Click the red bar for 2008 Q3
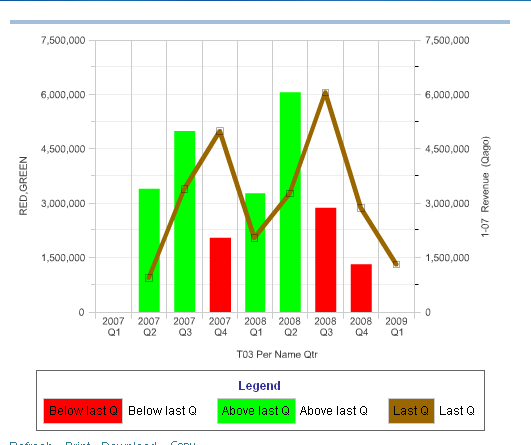 [x=325, y=260]
